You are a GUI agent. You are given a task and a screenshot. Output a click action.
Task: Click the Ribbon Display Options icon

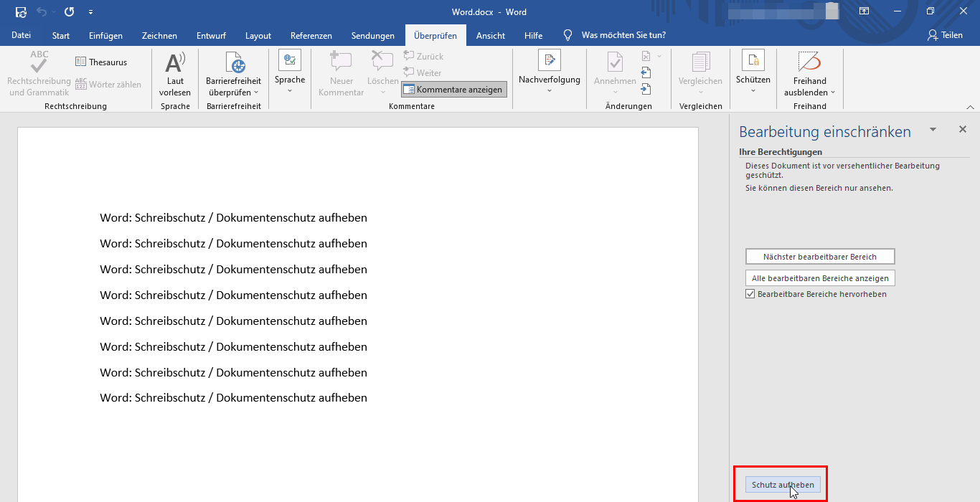tap(864, 11)
